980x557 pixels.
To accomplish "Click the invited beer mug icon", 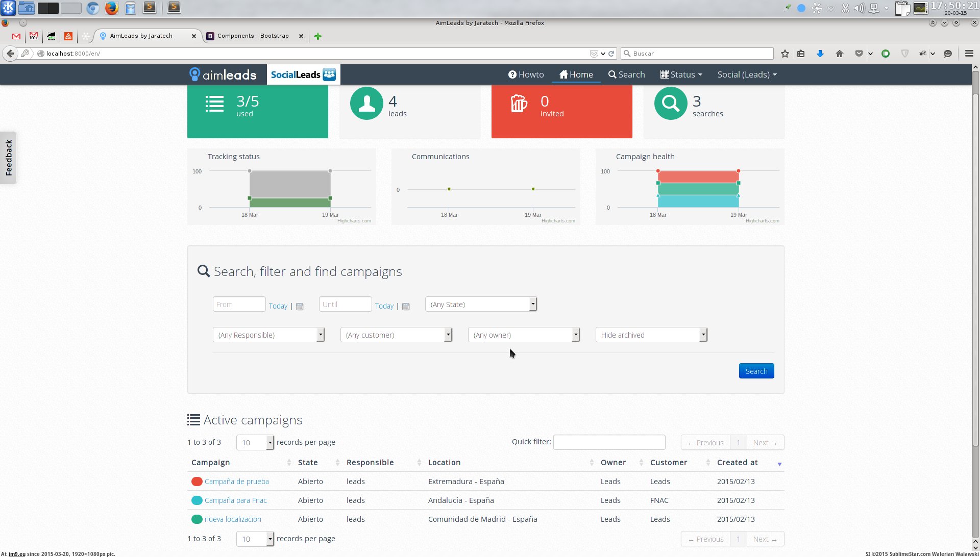I will 519,104.
